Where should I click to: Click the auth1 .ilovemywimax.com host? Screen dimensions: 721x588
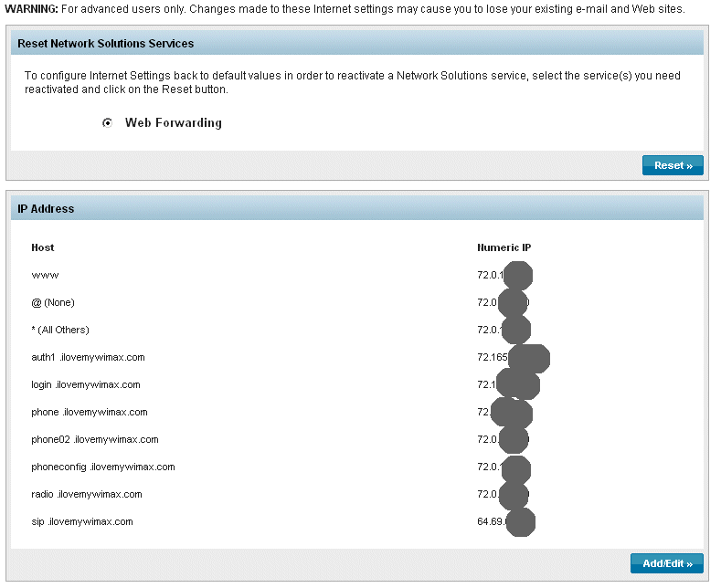tap(88, 357)
